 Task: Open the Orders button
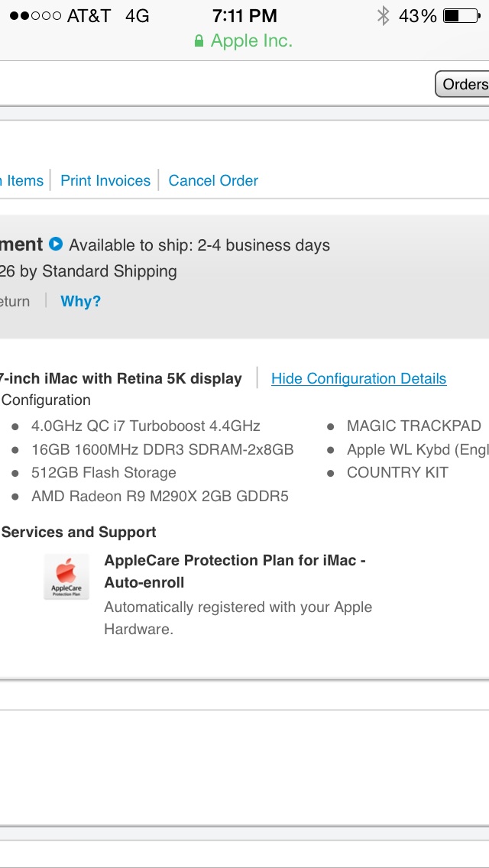coord(463,84)
